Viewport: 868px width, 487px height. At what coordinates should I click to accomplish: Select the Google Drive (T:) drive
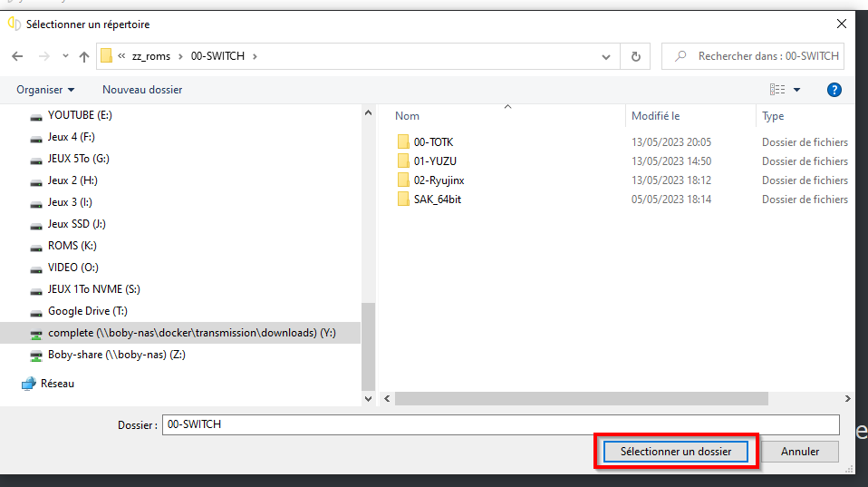[x=80, y=311]
